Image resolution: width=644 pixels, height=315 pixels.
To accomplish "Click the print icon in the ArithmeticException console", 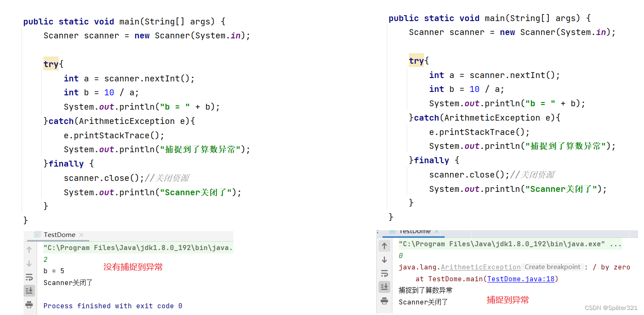I will (x=384, y=301).
